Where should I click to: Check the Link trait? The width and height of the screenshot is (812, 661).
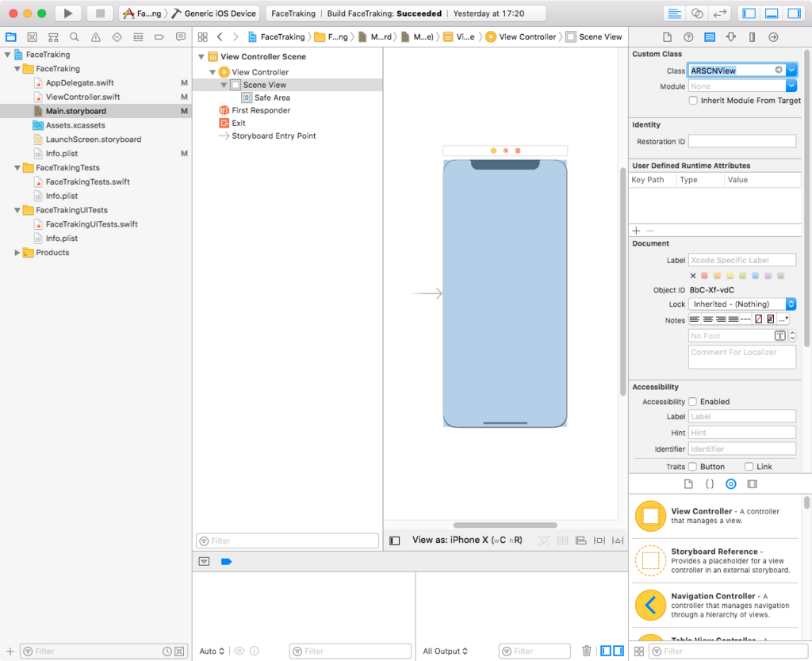(x=749, y=466)
